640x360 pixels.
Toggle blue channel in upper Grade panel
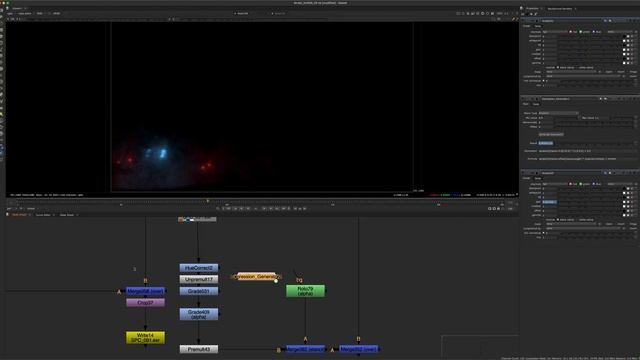point(593,32)
